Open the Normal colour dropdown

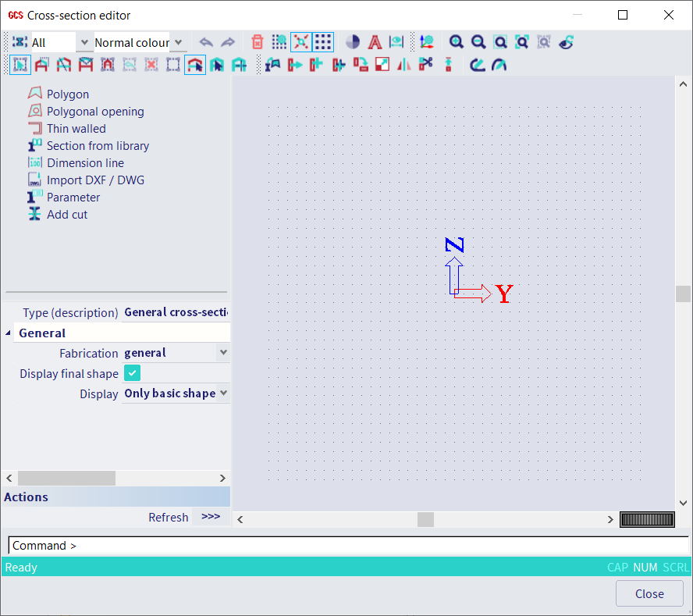pyautogui.click(x=179, y=42)
